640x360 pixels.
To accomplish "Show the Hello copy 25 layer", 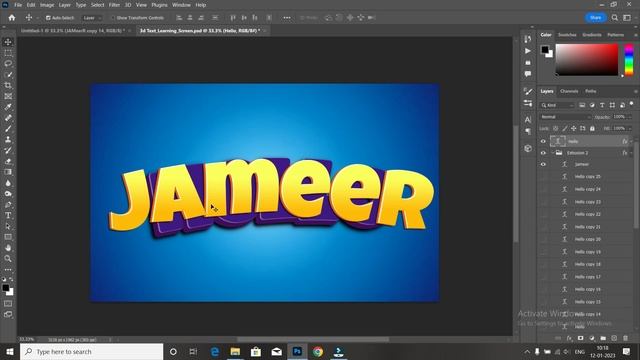I will click(543, 176).
